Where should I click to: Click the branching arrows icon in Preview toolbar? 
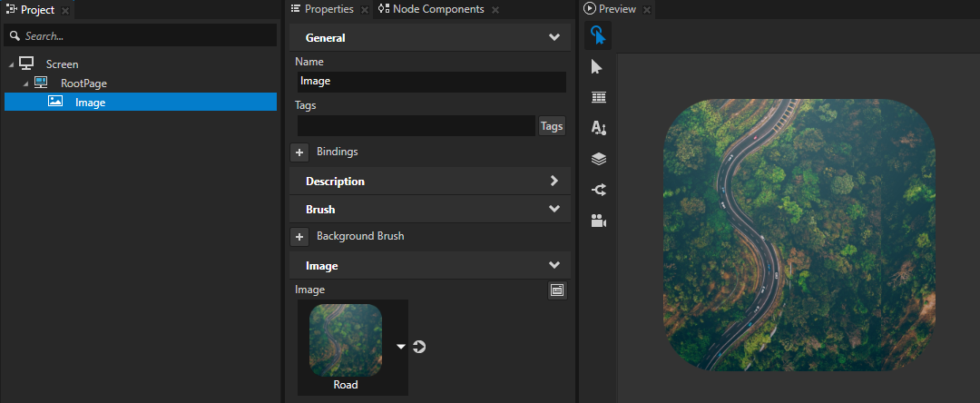(598, 190)
